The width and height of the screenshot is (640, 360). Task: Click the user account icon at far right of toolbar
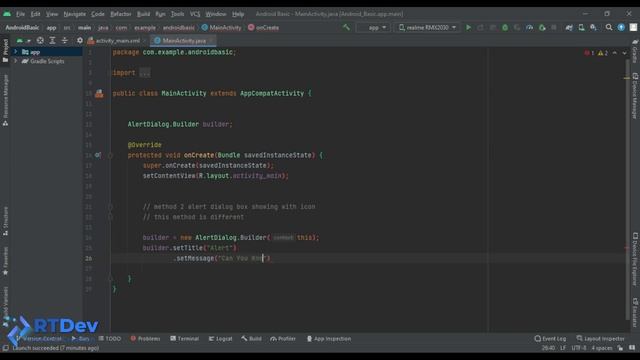tap(633, 27)
